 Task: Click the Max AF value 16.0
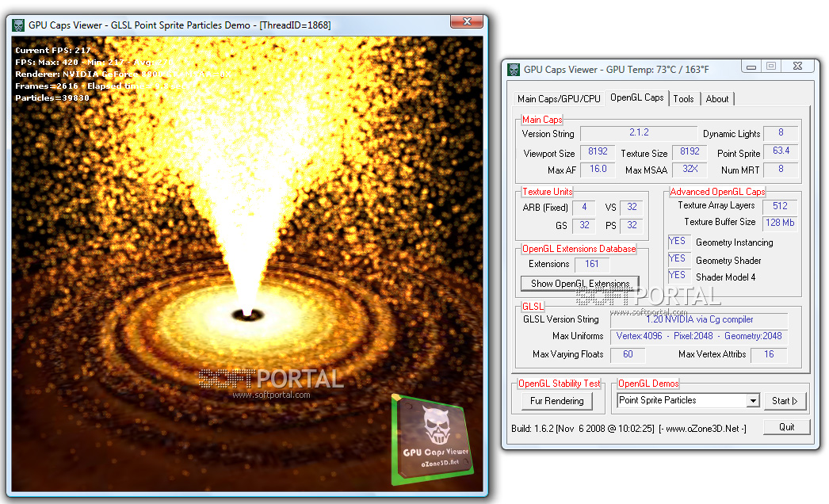pos(598,170)
